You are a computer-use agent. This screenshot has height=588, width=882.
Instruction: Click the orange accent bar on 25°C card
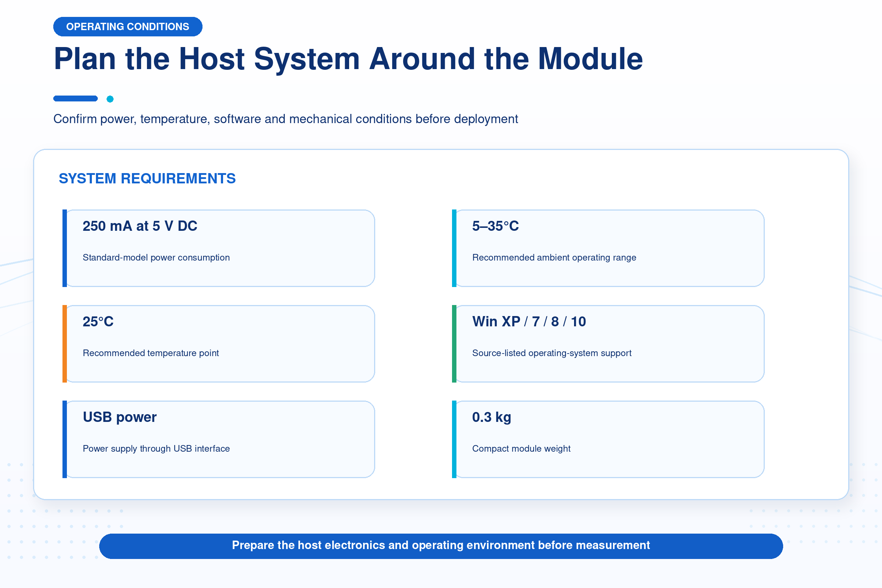pyautogui.click(x=65, y=344)
